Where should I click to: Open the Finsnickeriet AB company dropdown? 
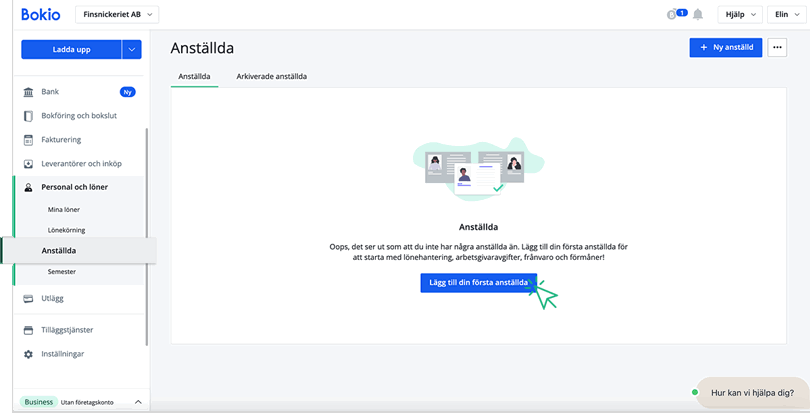point(117,14)
